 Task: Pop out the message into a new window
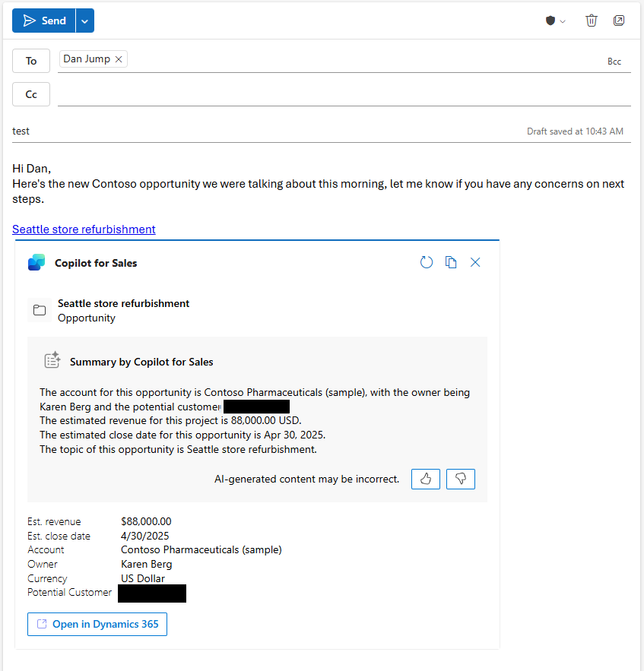619,21
